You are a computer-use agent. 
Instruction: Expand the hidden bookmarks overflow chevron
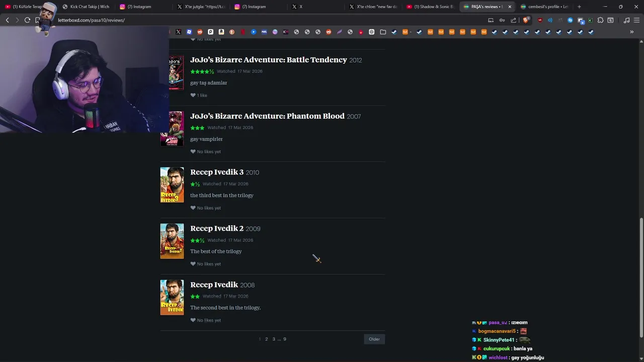click(x=632, y=32)
